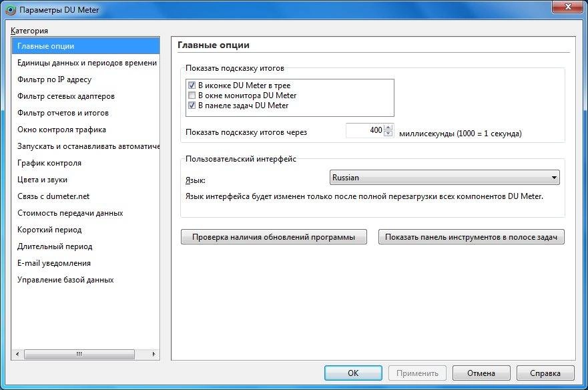
Task: Open 'Фильтр по IP адресу' category
Action: point(85,79)
